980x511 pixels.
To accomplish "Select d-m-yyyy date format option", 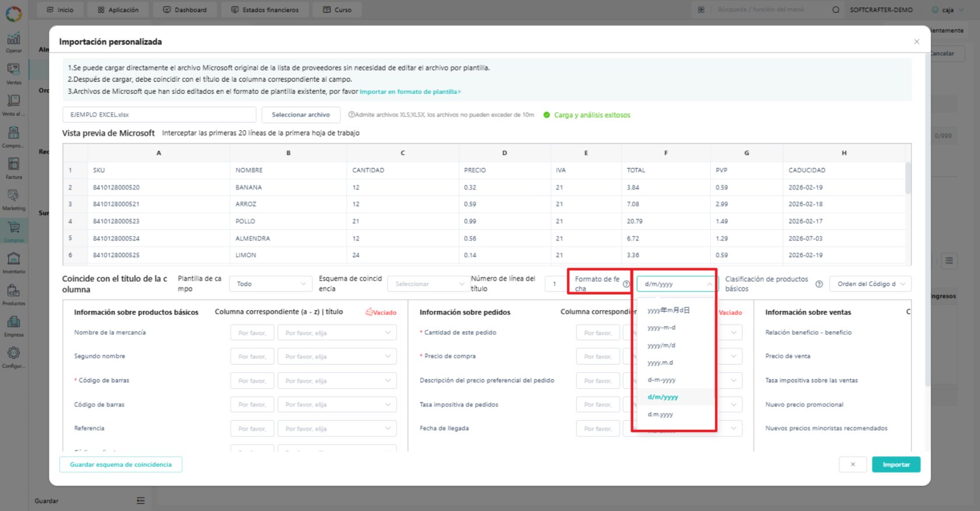I will click(675, 380).
